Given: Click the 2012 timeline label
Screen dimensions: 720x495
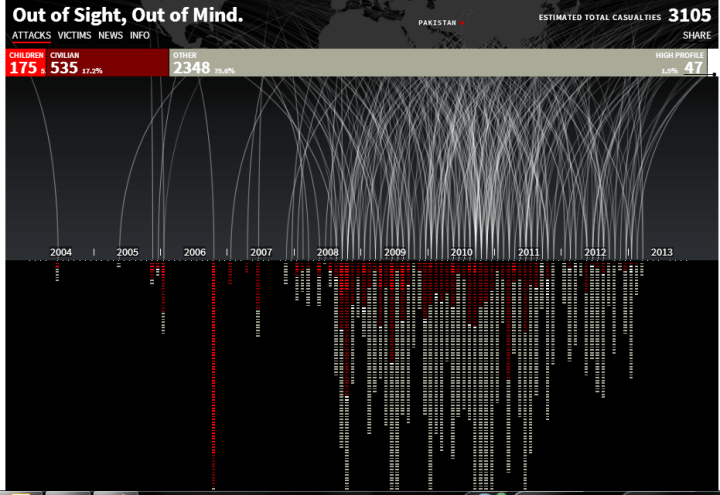Looking at the screenshot, I should pos(595,252).
